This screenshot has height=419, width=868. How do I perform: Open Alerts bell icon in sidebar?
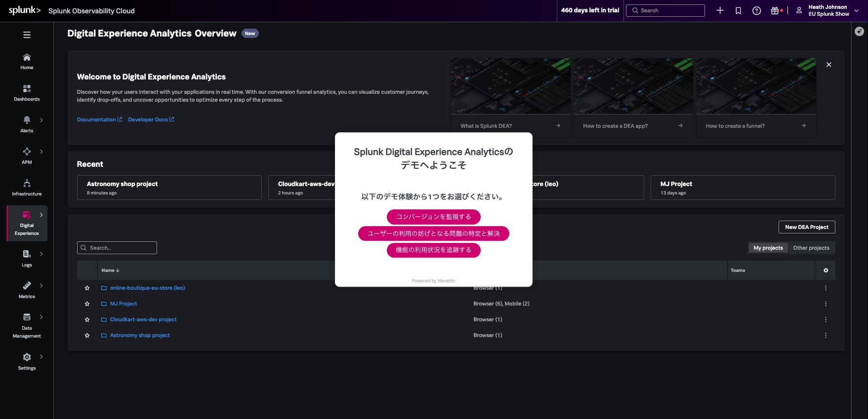pos(27,120)
